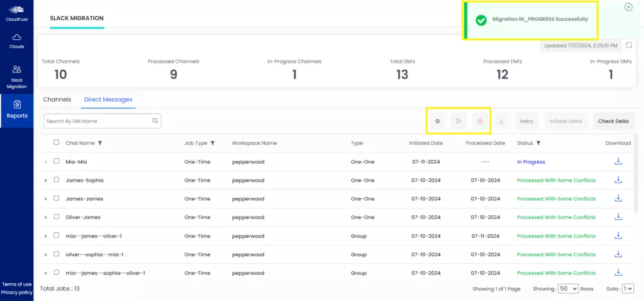Expand the Mia-Mia row
The height and width of the screenshot is (301, 644).
point(45,162)
